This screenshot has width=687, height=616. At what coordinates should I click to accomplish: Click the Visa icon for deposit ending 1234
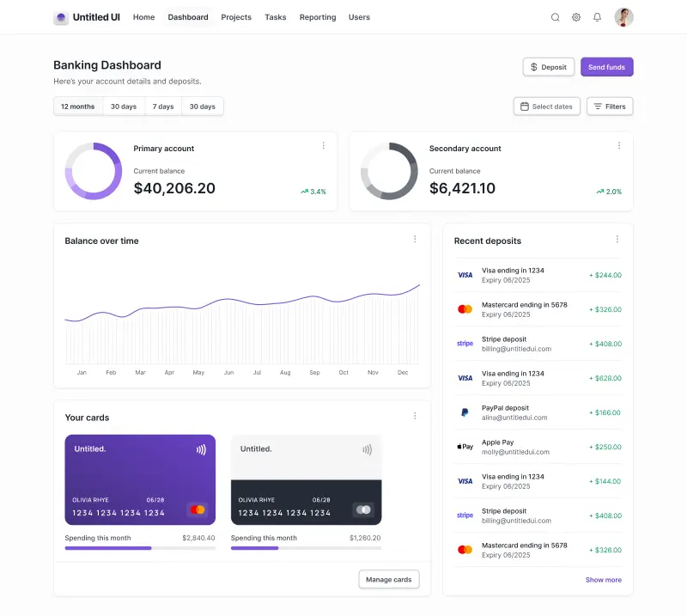pyautogui.click(x=464, y=274)
